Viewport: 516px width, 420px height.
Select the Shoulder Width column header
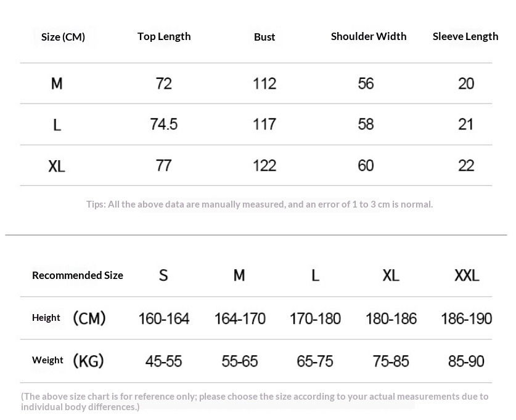[x=369, y=36]
